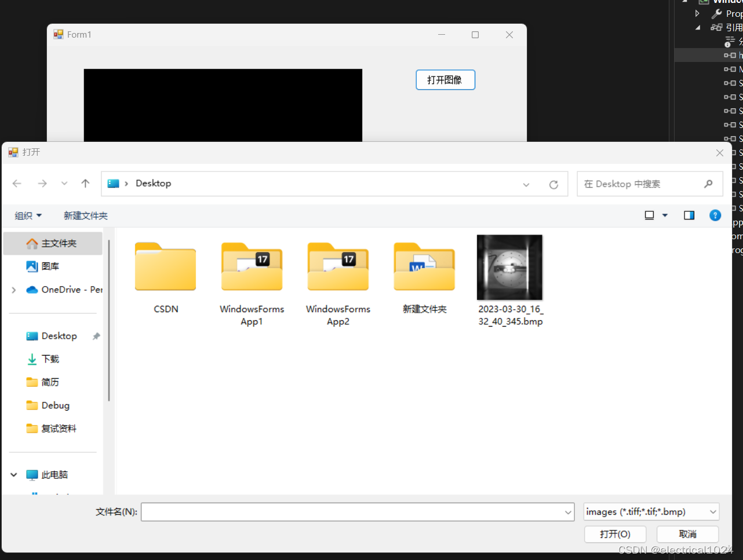
Task: Open the breadcrumb chevron before Desktop
Action: click(x=126, y=184)
